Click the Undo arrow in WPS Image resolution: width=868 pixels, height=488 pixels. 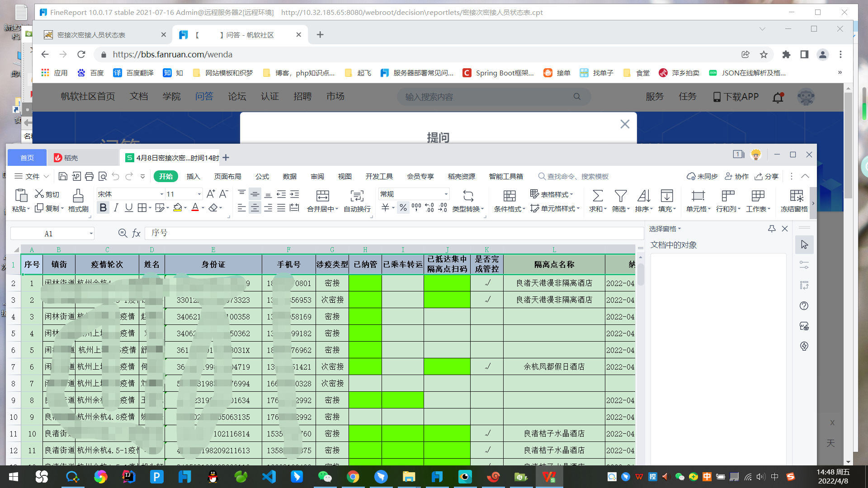pos(116,176)
